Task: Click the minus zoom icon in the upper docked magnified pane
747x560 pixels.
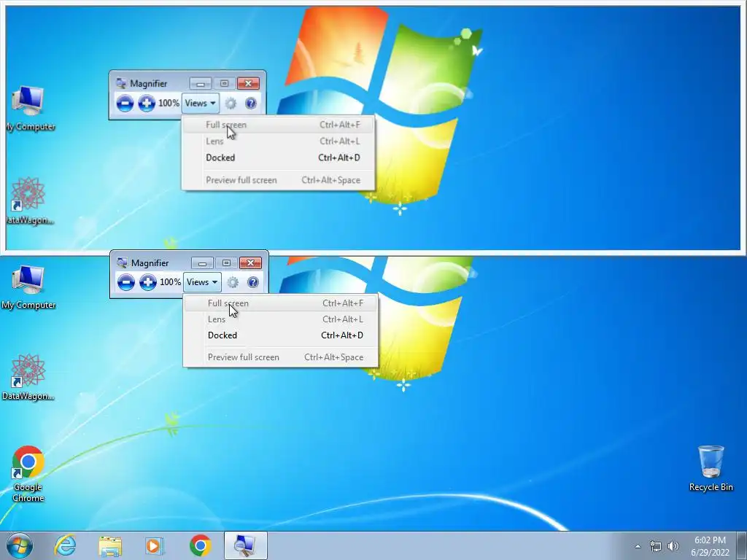Action: [125, 104]
